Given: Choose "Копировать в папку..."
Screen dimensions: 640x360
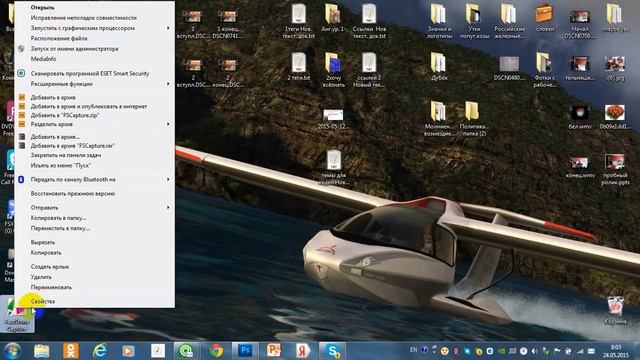Looking at the screenshot, I should [95, 218].
